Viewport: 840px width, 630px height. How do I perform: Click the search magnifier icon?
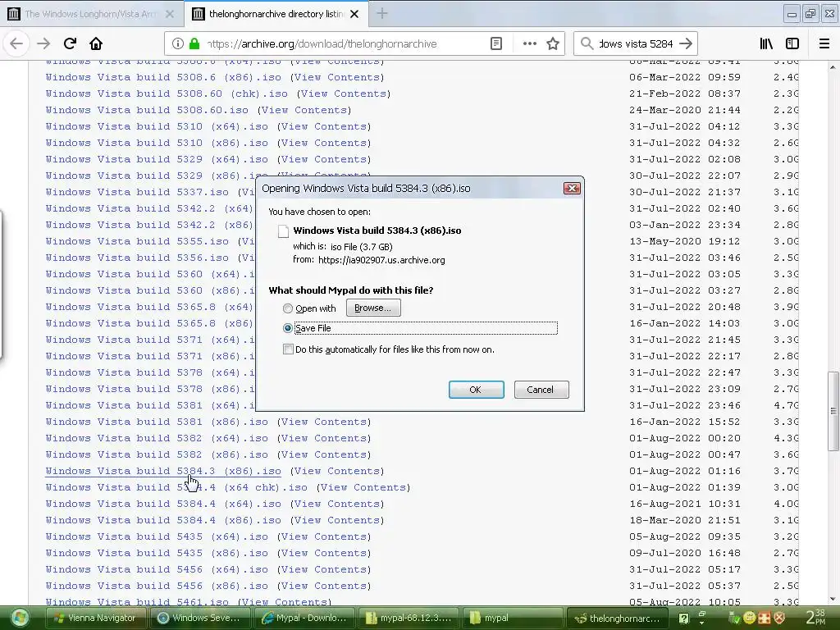(587, 43)
